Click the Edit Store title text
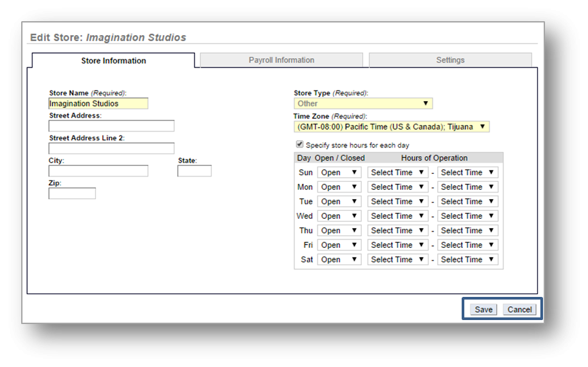588x367 pixels. pos(108,38)
